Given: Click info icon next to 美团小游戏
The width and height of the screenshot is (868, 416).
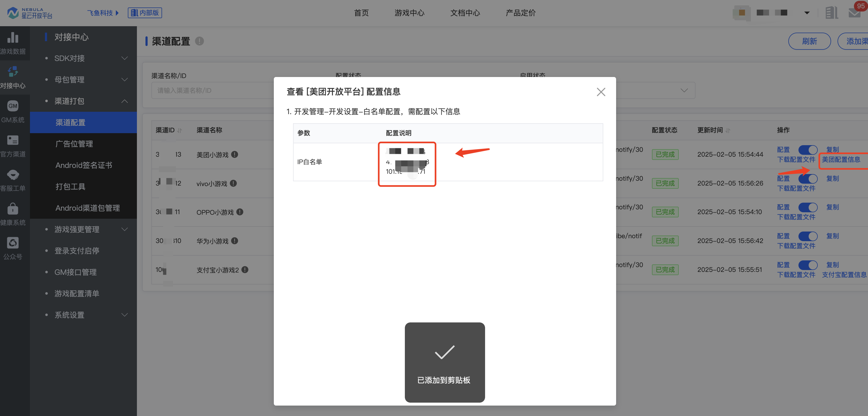Looking at the screenshot, I should [235, 155].
